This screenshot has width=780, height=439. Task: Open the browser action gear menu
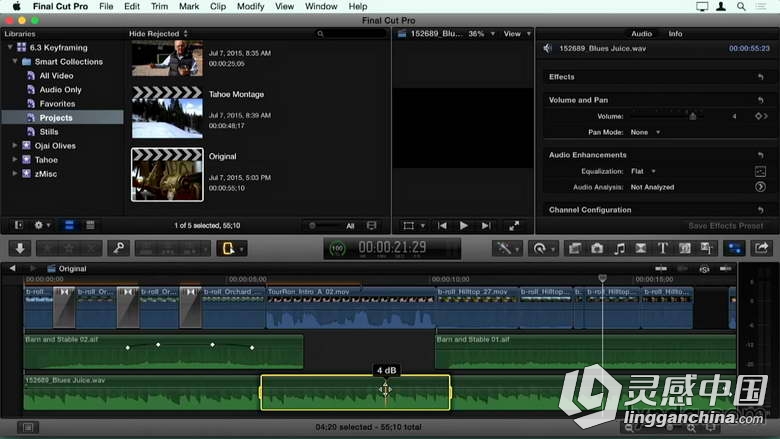[x=41, y=225]
